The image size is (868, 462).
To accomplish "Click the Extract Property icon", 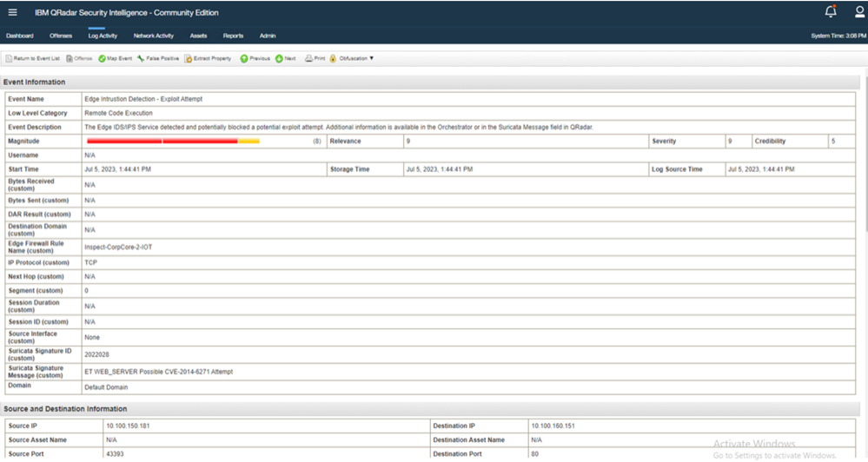I will pyautogui.click(x=189, y=59).
